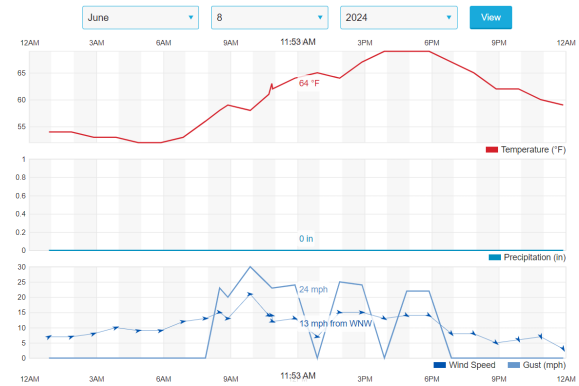Click the Precipitation legend color swatch
Screen dimensions: 579x386
[x=494, y=257]
